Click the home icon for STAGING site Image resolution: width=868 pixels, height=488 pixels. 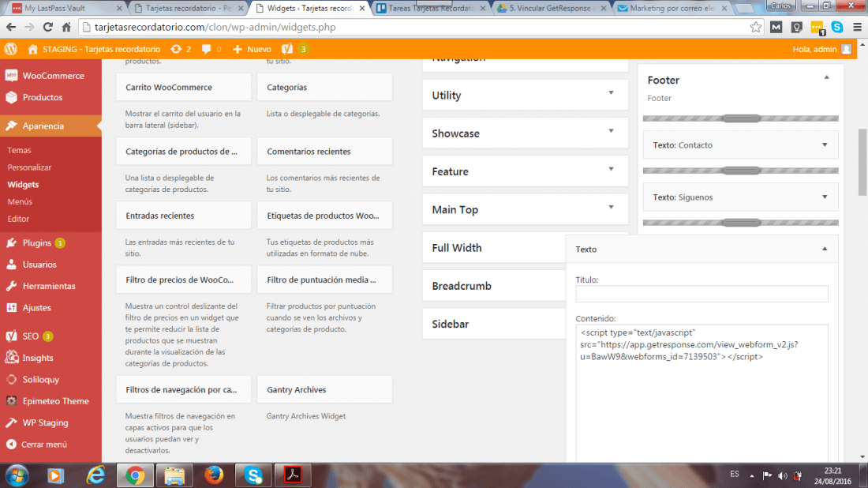tap(32, 49)
